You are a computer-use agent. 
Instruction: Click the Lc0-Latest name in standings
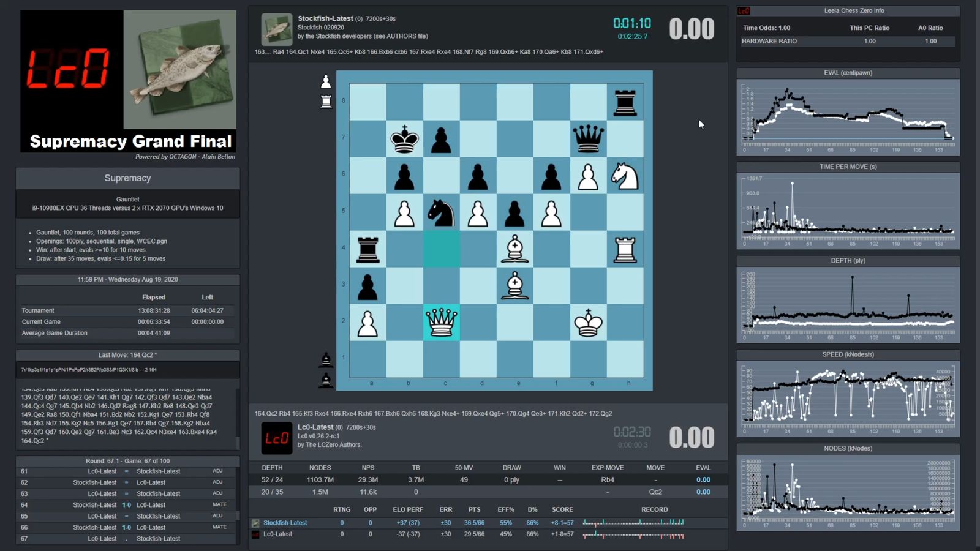(277, 534)
